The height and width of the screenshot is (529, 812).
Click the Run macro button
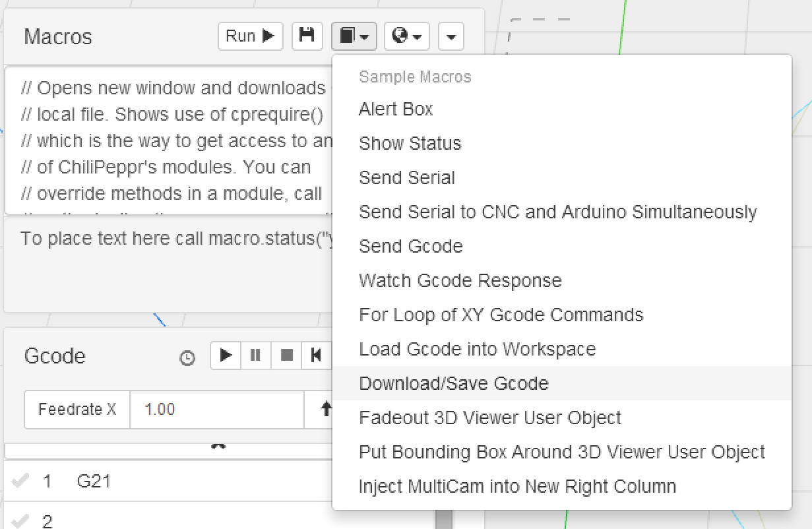250,36
